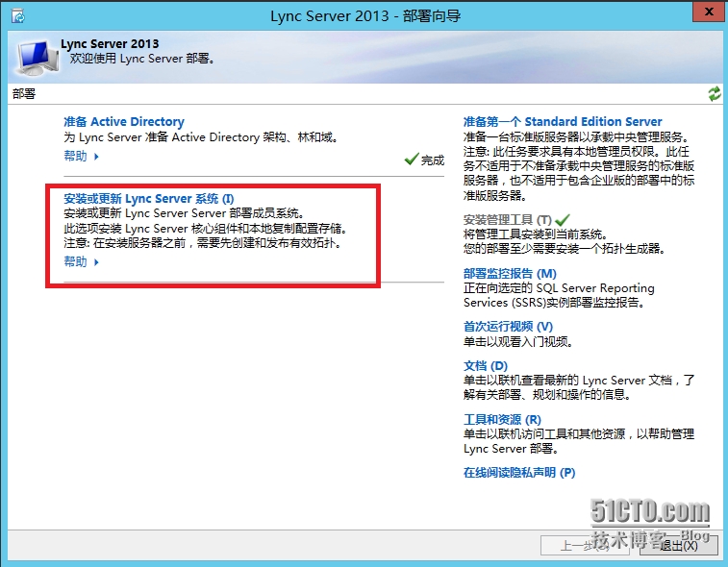Click text 单击以观看入门视频。

(x=518, y=342)
